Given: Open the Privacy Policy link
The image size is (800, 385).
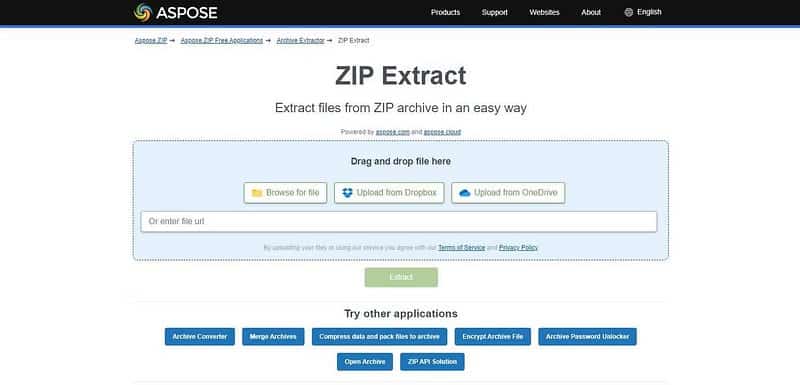Looking at the screenshot, I should pyautogui.click(x=518, y=247).
